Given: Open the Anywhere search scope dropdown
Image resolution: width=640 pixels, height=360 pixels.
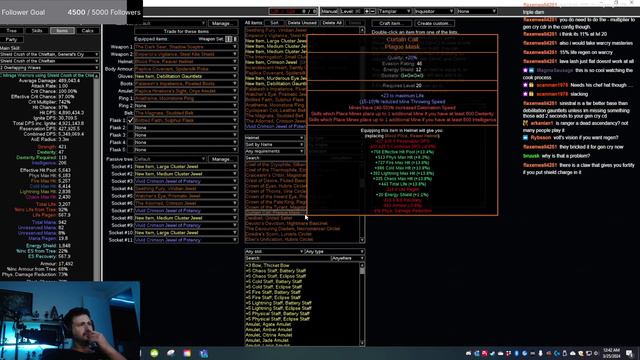Looking at the screenshot, I should (x=348, y=258).
